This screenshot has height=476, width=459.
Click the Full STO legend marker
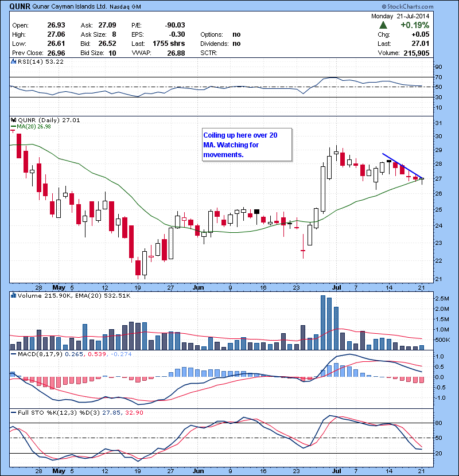[12, 412]
